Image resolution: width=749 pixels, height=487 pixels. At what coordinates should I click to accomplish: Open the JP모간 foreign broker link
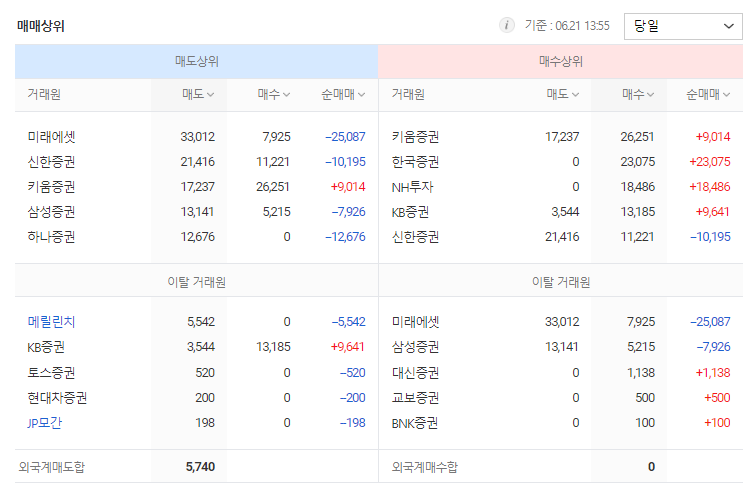click(x=44, y=423)
